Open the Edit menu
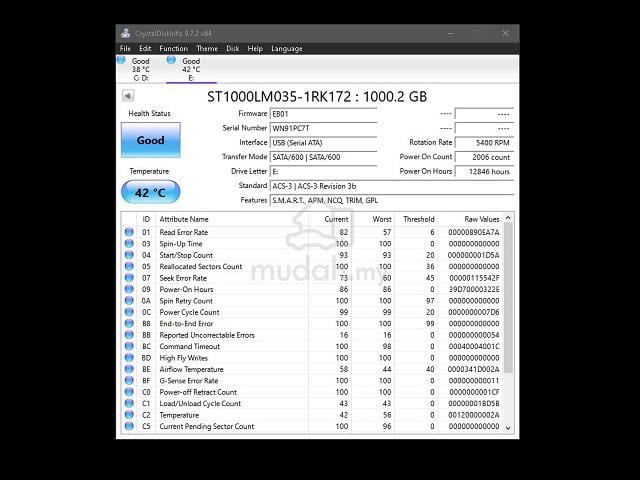The height and width of the screenshot is (480, 640). 145,49
